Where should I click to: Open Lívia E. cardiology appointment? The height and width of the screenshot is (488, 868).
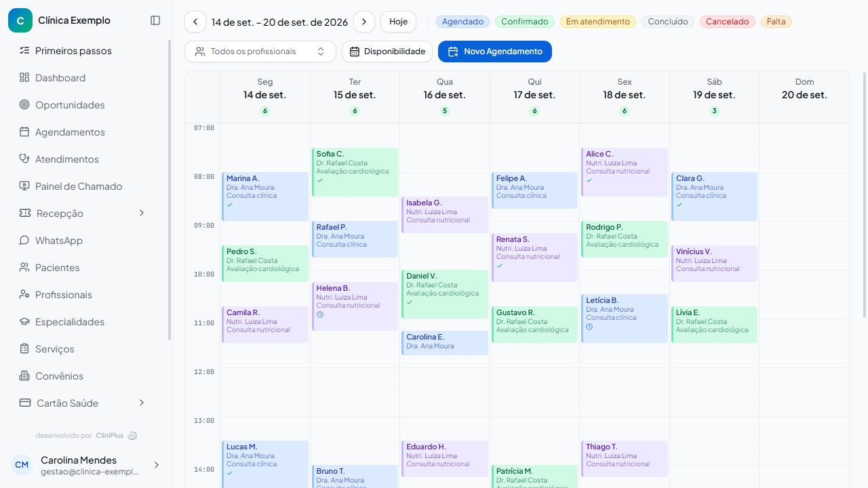[x=715, y=325]
